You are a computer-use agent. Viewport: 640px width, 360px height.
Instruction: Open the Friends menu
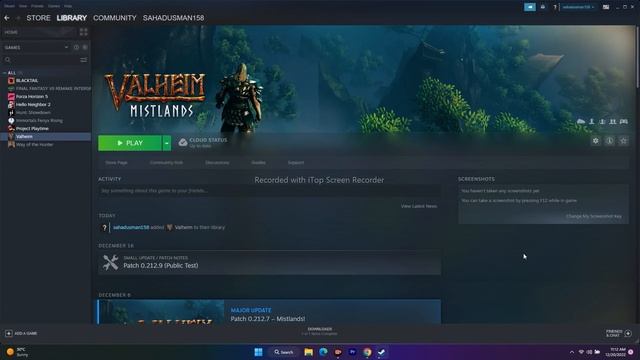coord(37,6)
